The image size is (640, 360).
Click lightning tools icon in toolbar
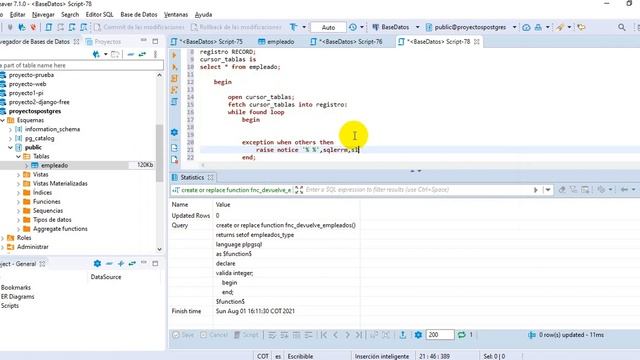click(560, 27)
